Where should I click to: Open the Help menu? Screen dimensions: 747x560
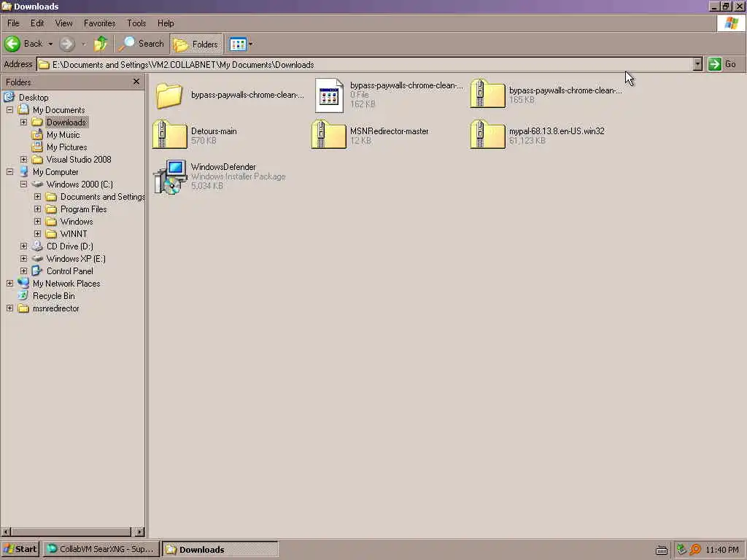click(166, 23)
